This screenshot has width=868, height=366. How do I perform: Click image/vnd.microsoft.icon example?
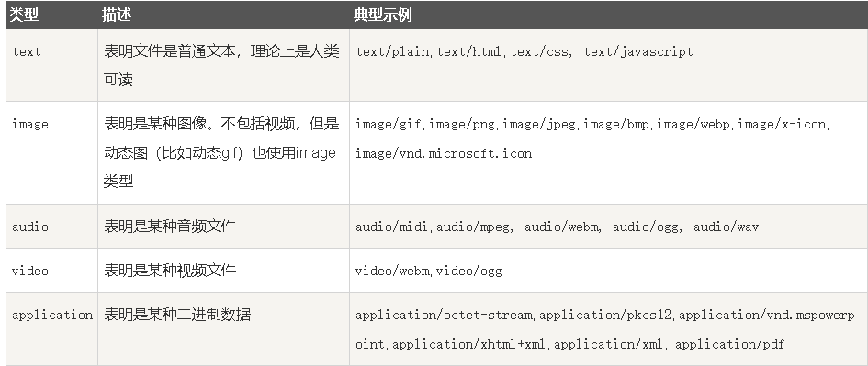444,154
